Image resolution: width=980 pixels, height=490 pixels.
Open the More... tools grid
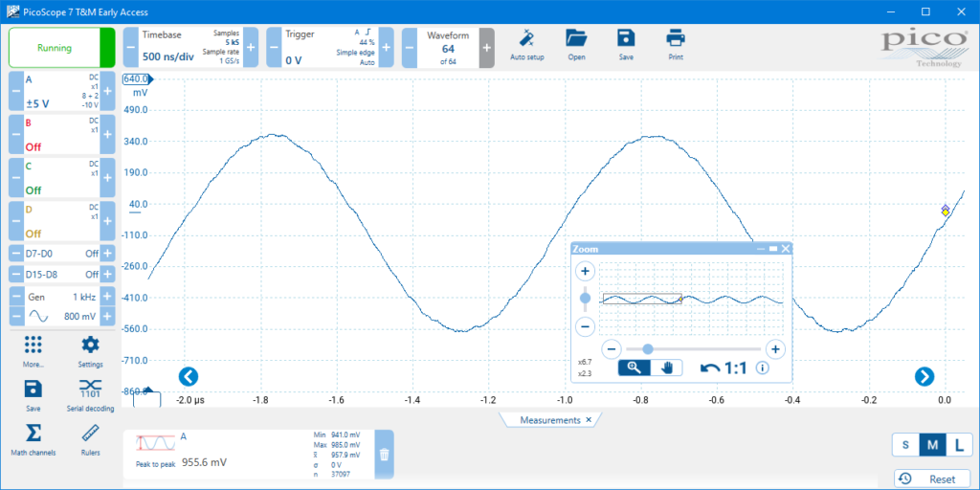33,351
